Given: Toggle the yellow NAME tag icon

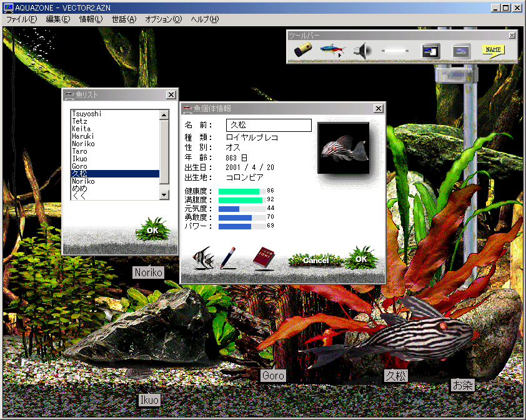Looking at the screenshot, I should coord(493,51).
